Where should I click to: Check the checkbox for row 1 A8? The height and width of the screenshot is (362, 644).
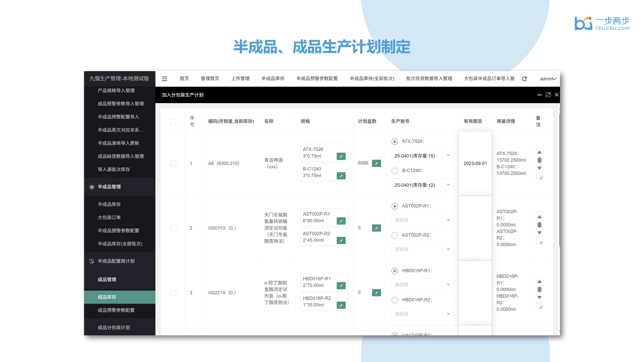(173, 163)
